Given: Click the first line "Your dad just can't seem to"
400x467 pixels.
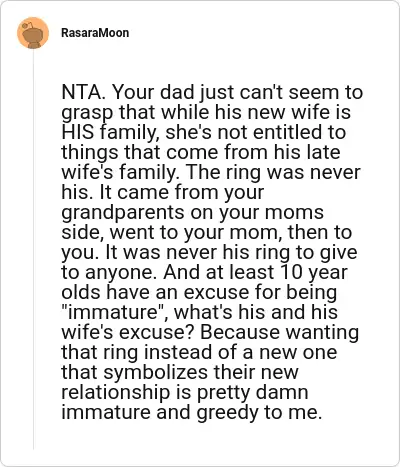Looking at the screenshot, I should [237, 92].
